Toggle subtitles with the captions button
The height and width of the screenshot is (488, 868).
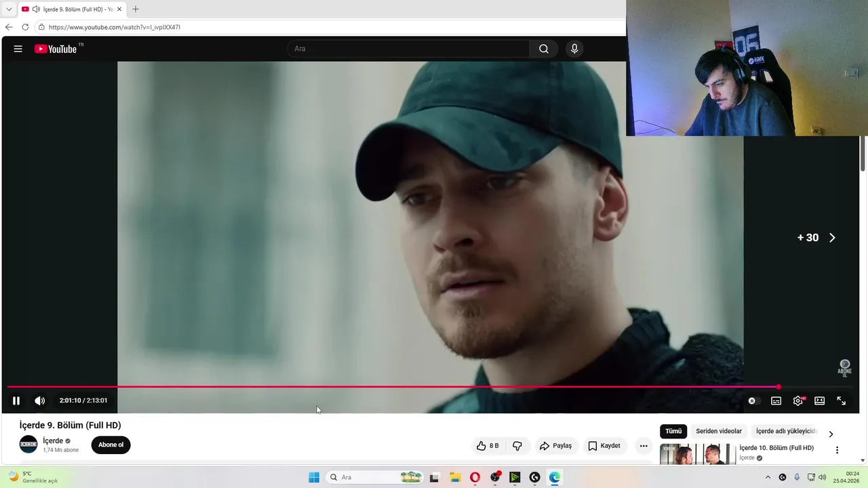pyautogui.click(x=776, y=401)
